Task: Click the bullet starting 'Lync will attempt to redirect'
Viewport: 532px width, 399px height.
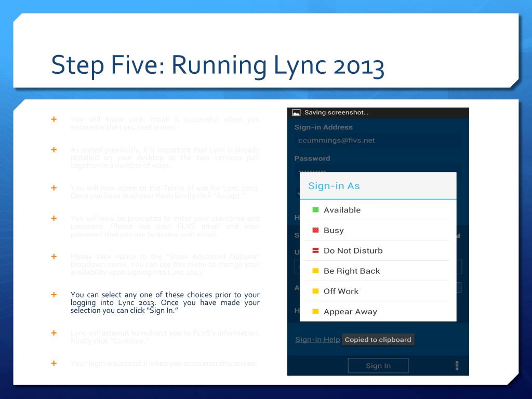Action: tap(165, 337)
